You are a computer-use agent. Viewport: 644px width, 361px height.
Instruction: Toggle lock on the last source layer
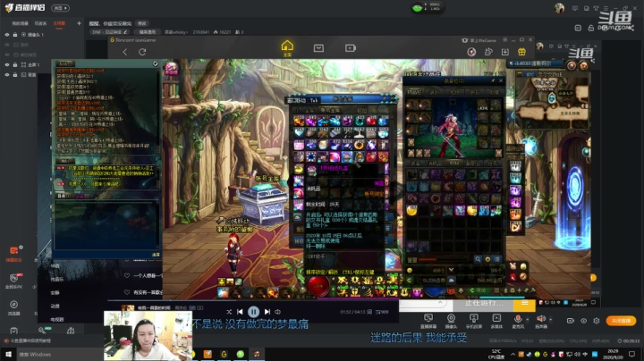tap(15, 75)
